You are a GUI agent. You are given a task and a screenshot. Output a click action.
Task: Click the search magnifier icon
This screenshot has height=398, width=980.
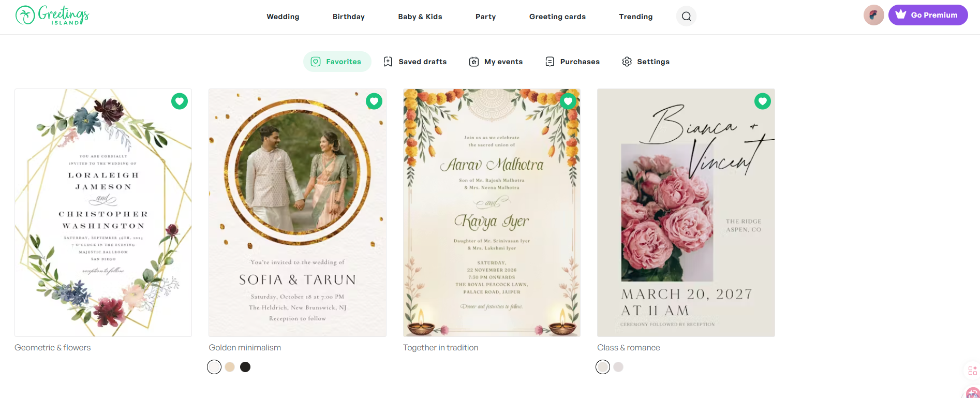(686, 17)
